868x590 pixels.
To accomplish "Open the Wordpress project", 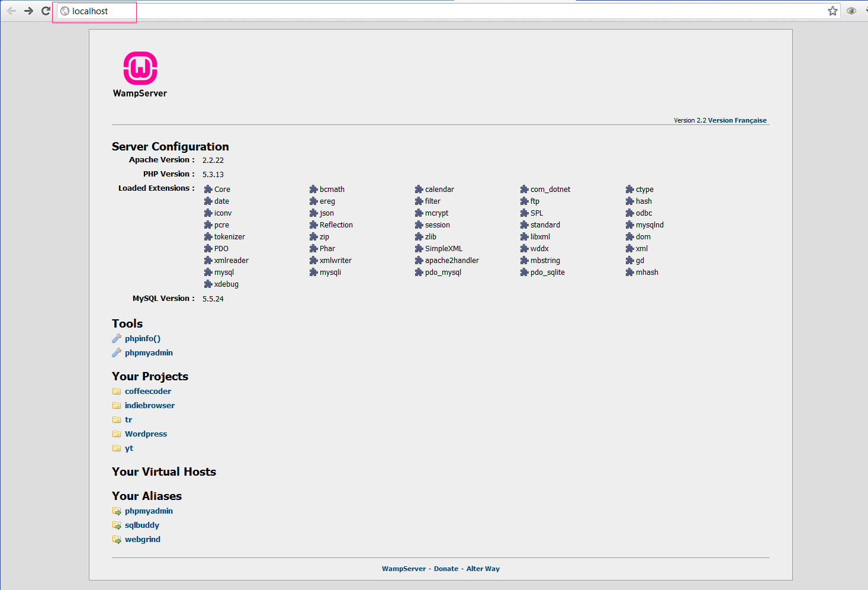I will [x=146, y=434].
